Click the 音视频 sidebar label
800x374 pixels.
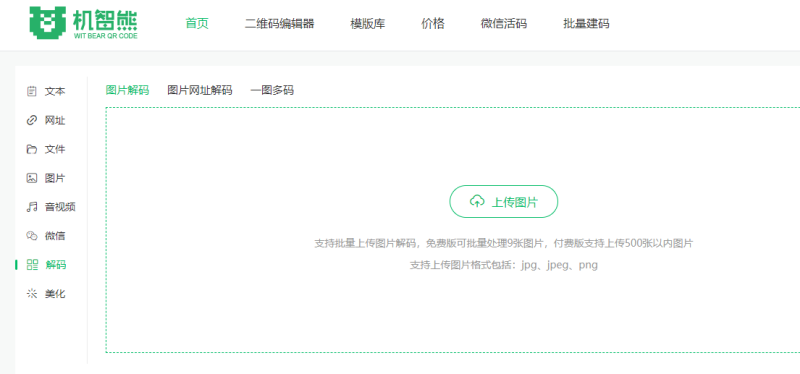(x=60, y=207)
